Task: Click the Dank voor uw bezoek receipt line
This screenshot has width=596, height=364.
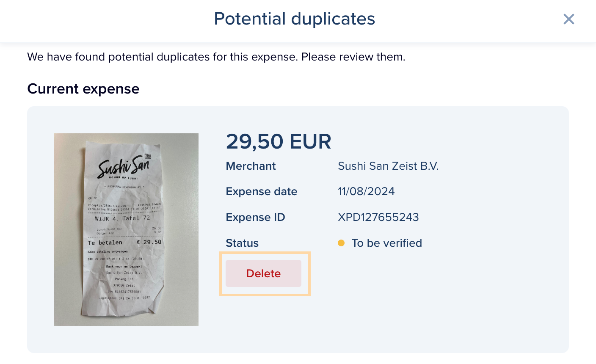Action: tap(124, 267)
